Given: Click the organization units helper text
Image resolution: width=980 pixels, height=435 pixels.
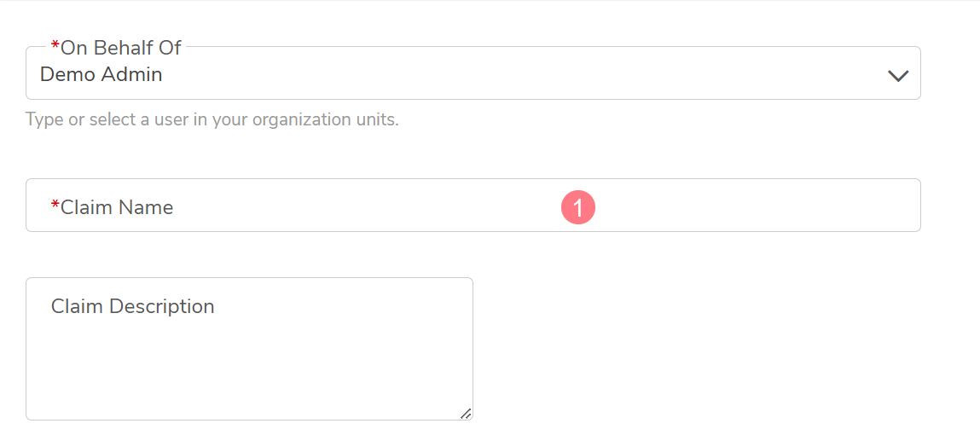Looking at the screenshot, I should (x=212, y=119).
